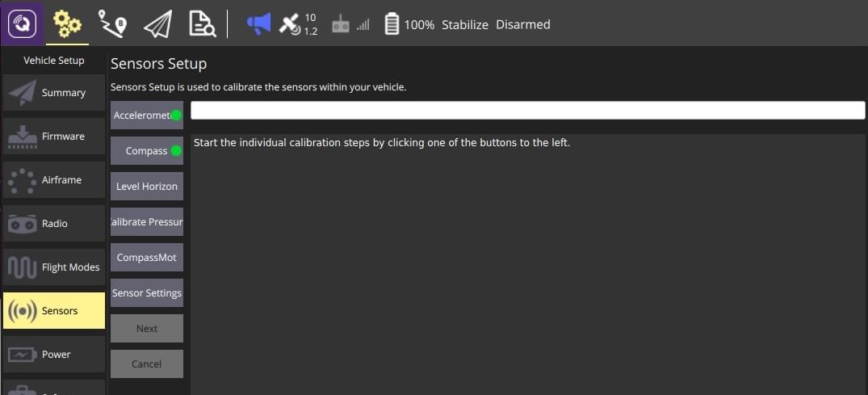Image resolution: width=868 pixels, height=395 pixels.
Task: Click the calibration progress bar
Action: coord(527,111)
